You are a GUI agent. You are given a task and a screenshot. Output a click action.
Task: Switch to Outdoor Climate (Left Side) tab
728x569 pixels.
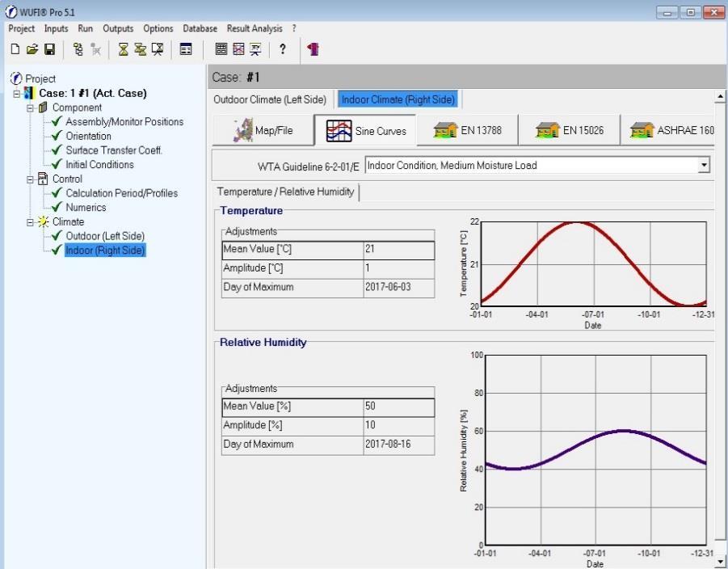point(270,99)
